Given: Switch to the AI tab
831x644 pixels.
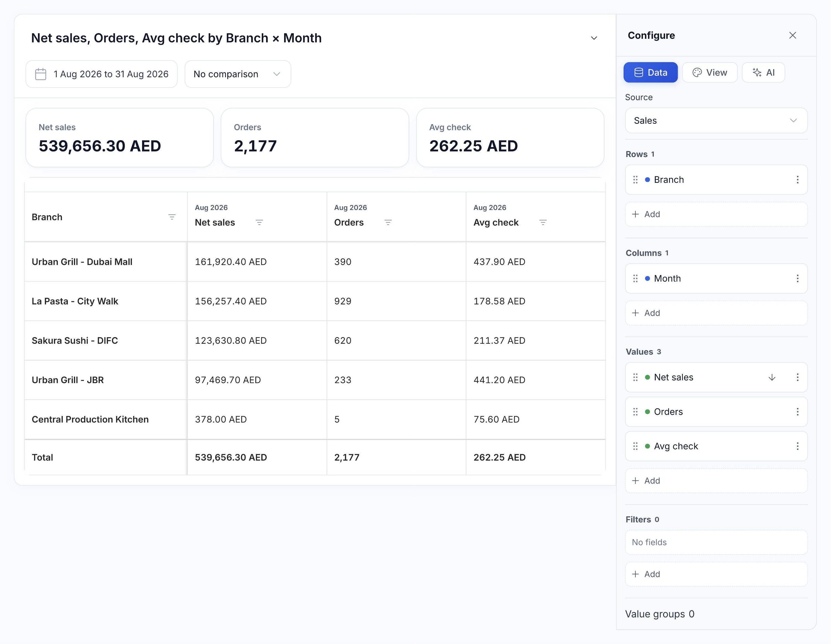Looking at the screenshot, I should [x=763, y=72].
